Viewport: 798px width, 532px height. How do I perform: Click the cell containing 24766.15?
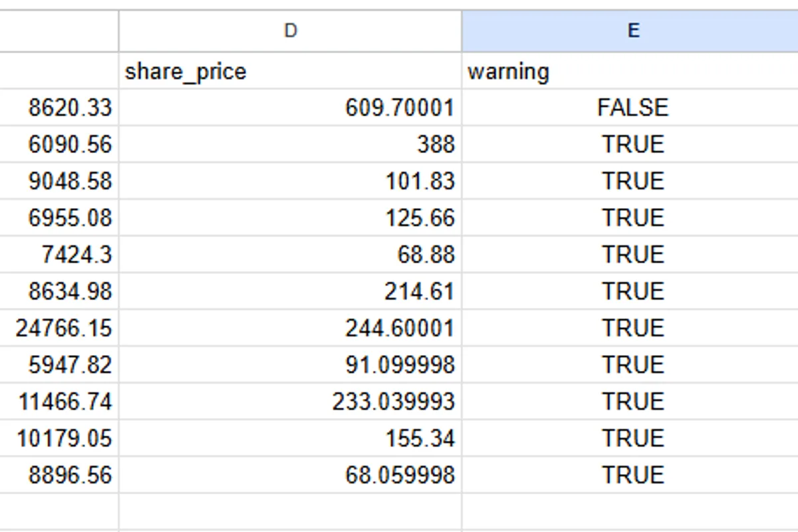[60, 328]
